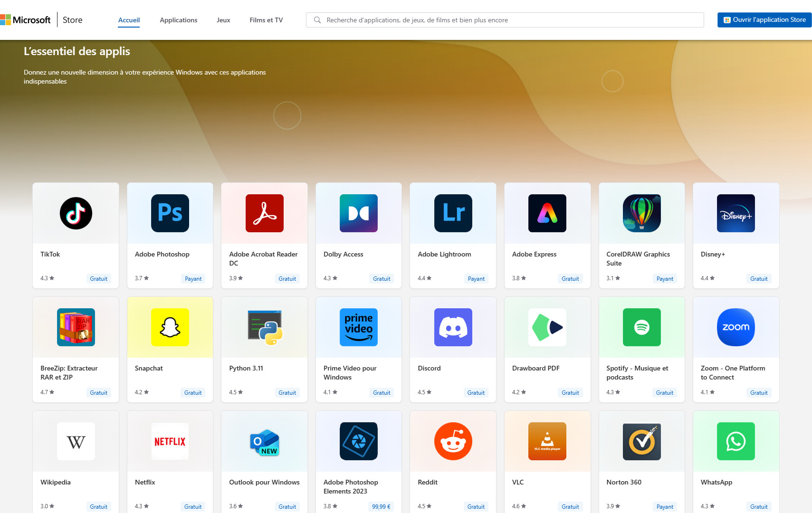The height and width of the screenshot is (513, 812).
Task: Open the TikTok app icon
Action: click(x=76, y=213)
